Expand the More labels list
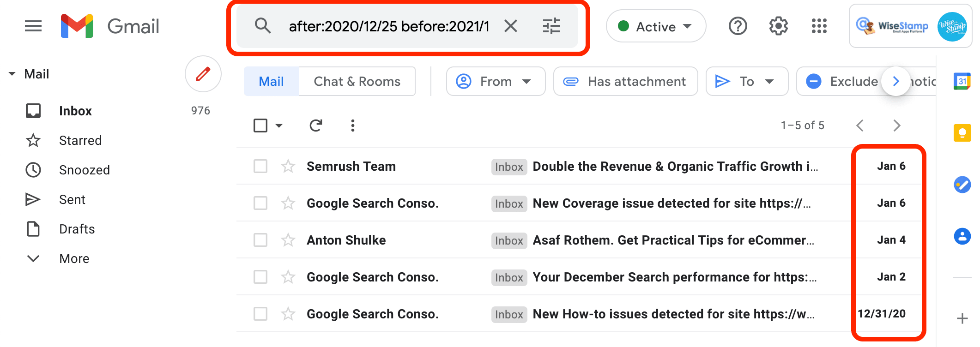This screenshot has width=980, height=347. point(74,259)
